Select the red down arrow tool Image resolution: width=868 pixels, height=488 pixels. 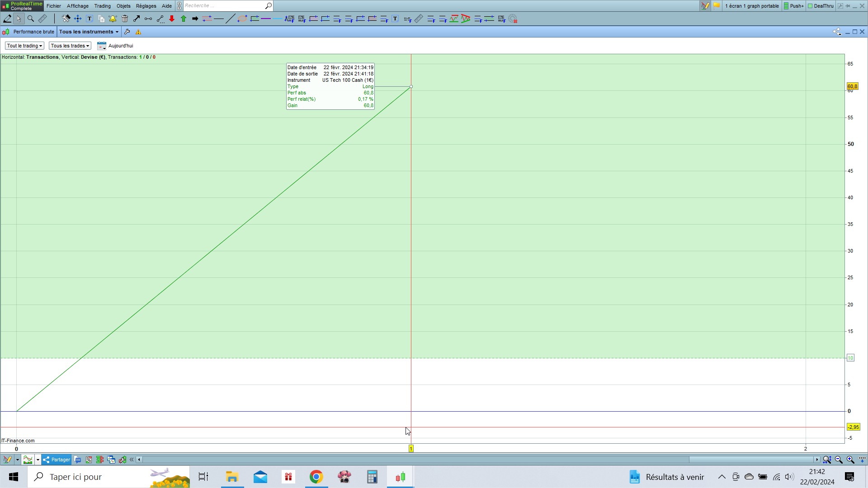coord(172,19)
